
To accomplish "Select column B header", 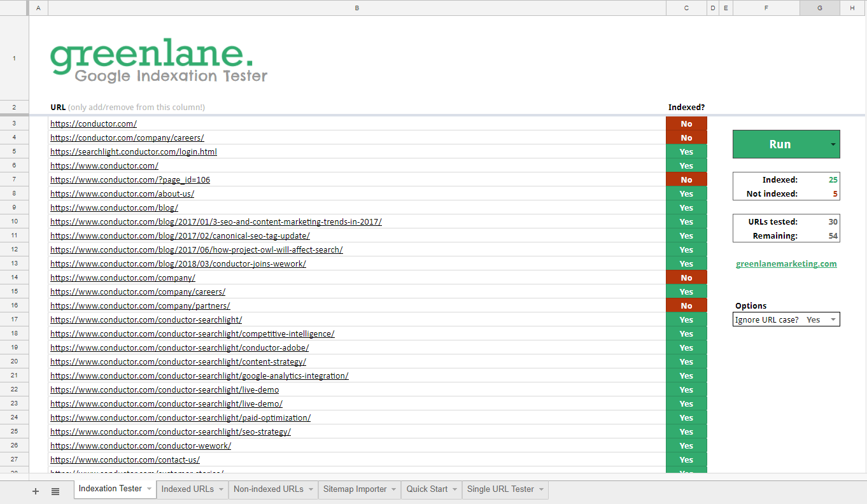I will (356, 8).
